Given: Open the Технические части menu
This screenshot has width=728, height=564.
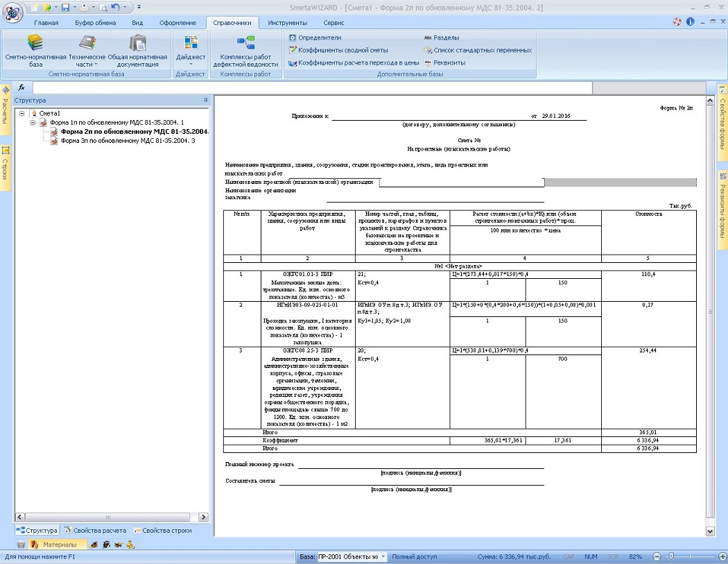Looking at the screenshot, I should click(x=87, y=51).
